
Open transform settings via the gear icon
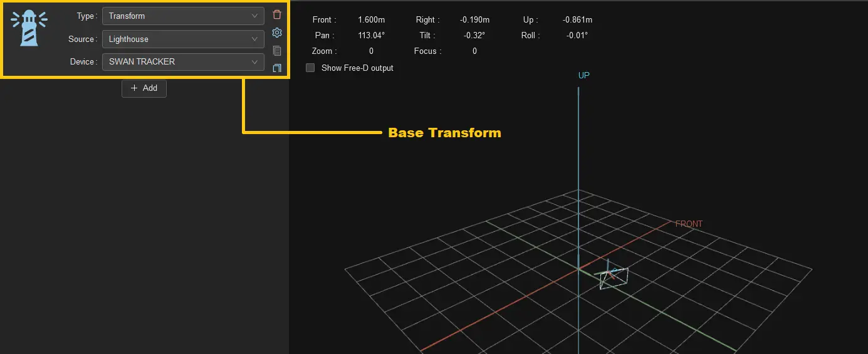(277, 33)
